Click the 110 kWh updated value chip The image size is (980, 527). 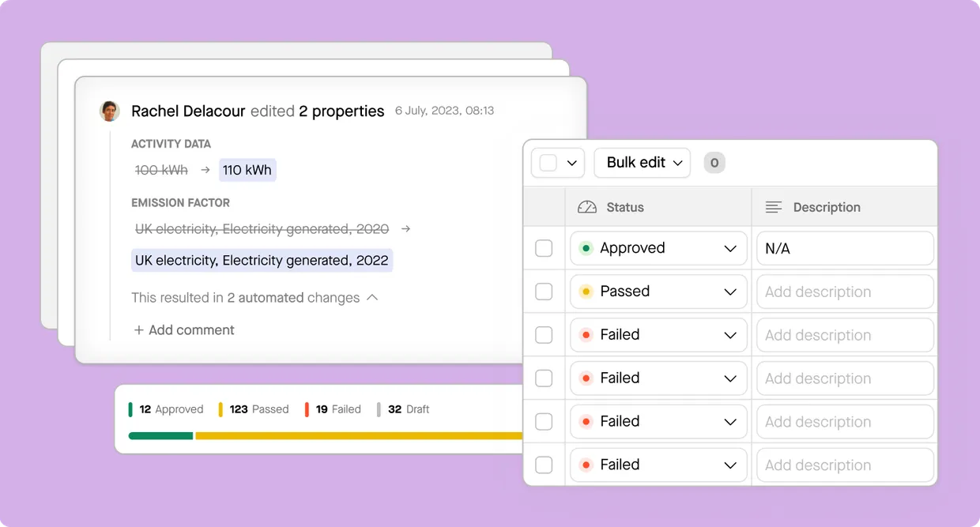click(x=247, y=170)
